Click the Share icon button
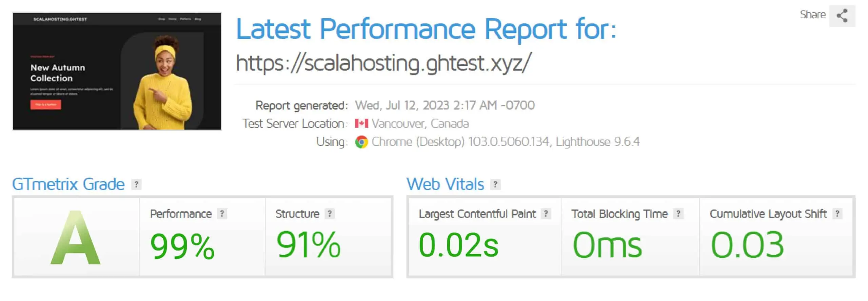The height and width of the screenshot is (301, 868). pyautogui.click(x=842, y=16)
